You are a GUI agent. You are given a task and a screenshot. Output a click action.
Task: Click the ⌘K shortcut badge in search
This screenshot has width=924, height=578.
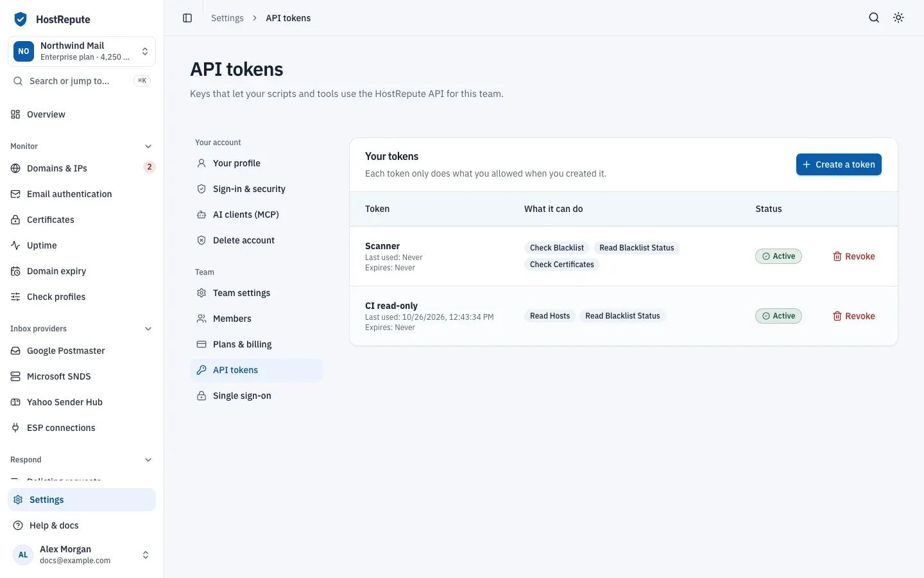[x=142, y=81]
